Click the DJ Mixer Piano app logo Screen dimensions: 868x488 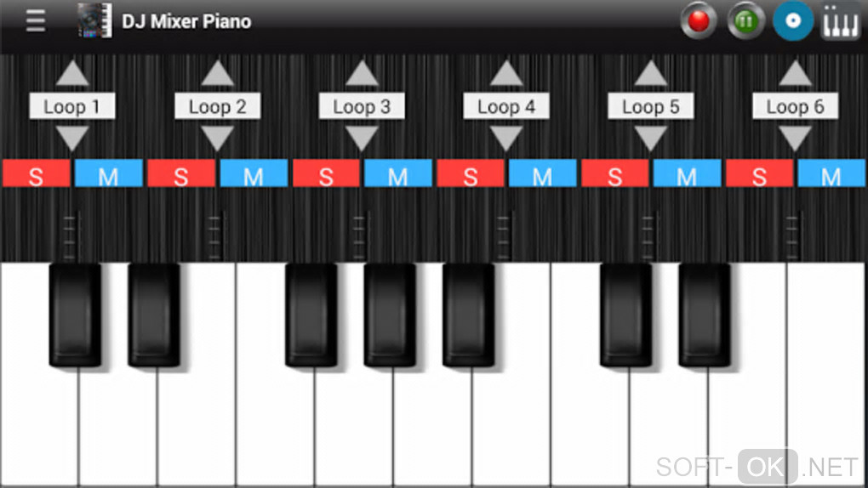(94, 21)
